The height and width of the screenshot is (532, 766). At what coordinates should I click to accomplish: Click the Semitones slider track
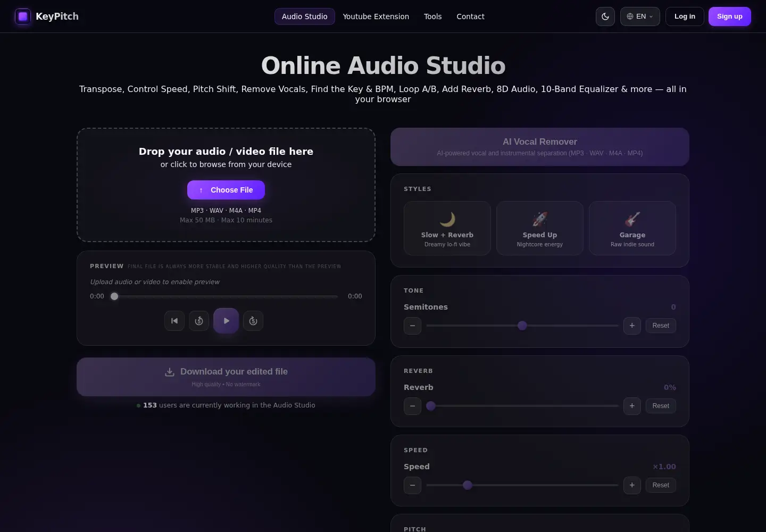[x=522, y=326]
